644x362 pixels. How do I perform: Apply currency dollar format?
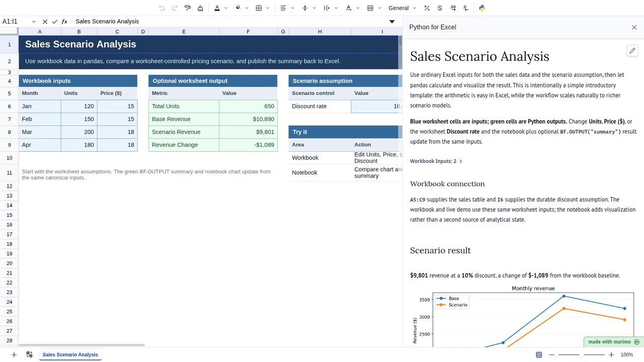(440, 8)
